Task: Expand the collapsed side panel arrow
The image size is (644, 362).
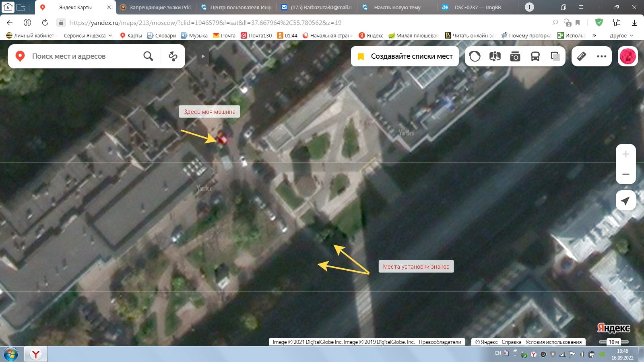Action: click(203, 56)
